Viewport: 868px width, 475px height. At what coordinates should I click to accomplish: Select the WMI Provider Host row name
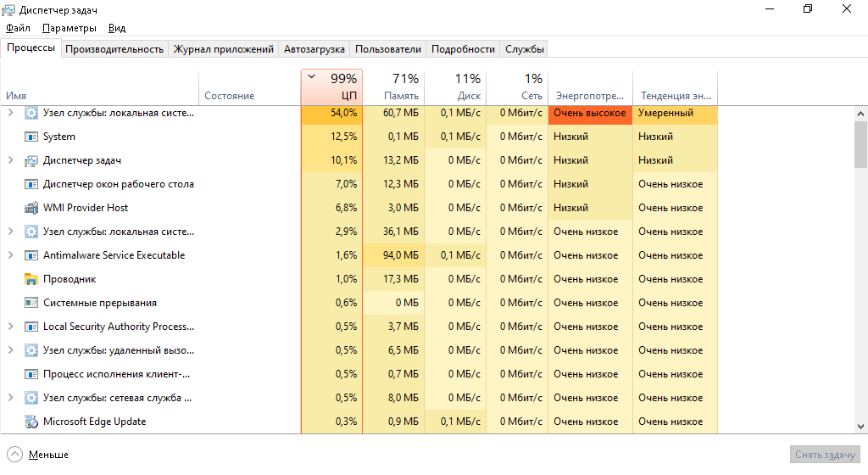(86, 208)
